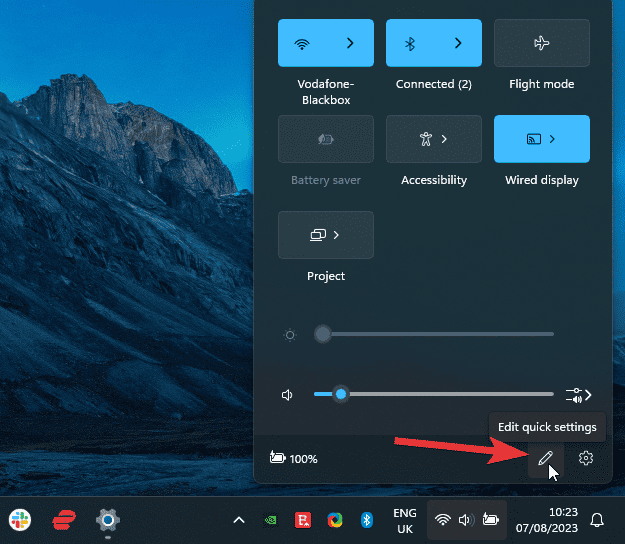Show hidden tray icons chevron

(x=239, y=520)
